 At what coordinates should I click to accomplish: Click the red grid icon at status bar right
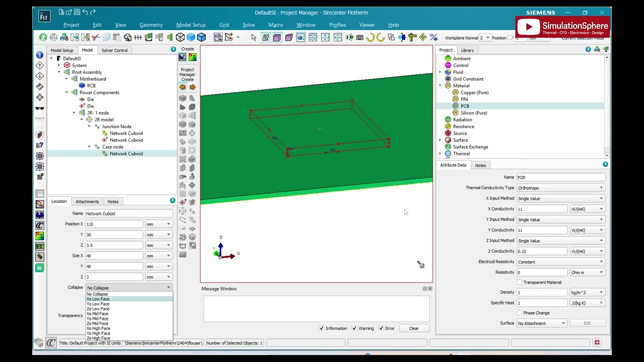pos(597,343)
